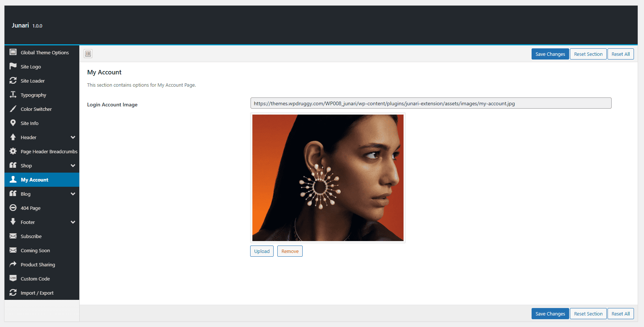Expand the Blog submenu chevron
This screenshot has height=327, width=644.
coord(73,194)
